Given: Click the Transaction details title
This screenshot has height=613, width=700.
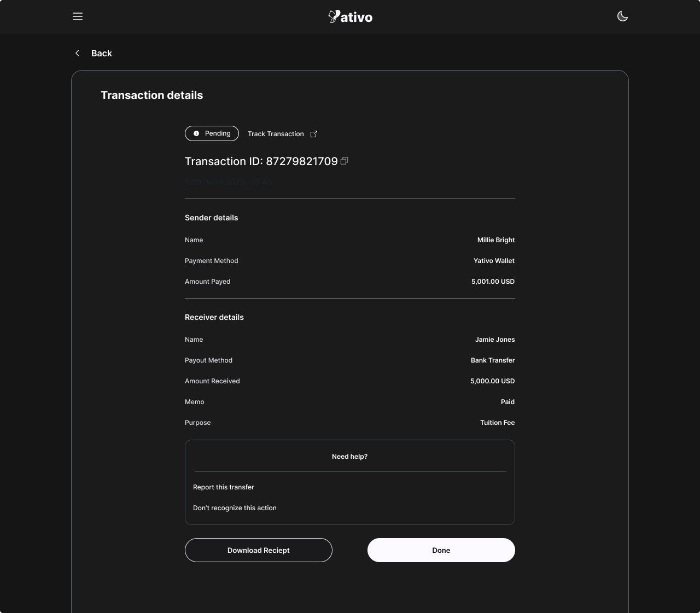Looking at the screenshot, I should tap(152, 95).
